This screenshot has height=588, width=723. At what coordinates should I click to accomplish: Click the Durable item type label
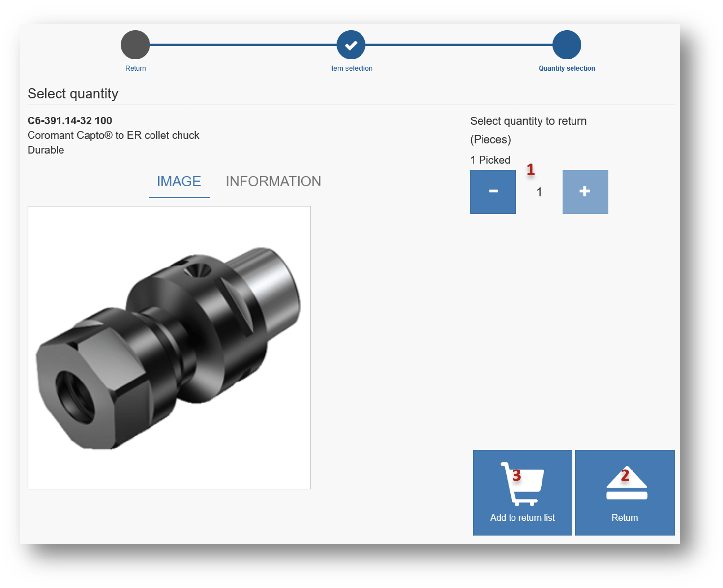[46, 150]
